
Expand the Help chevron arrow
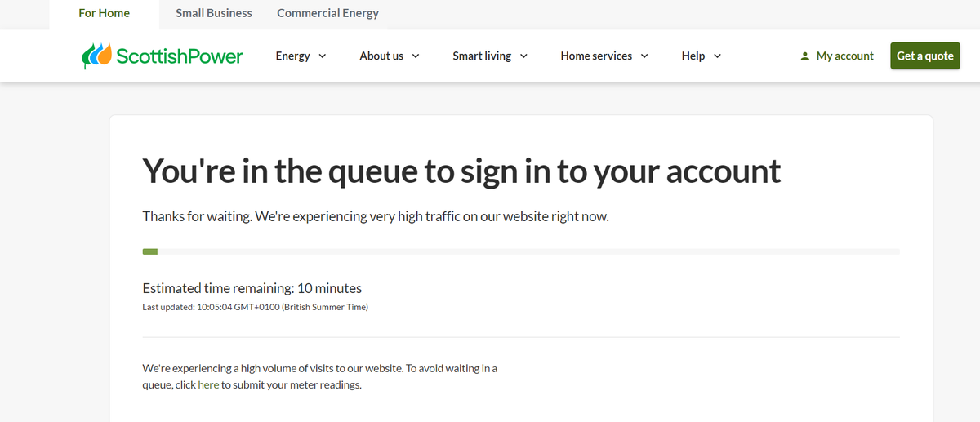[x=717, y=56]
